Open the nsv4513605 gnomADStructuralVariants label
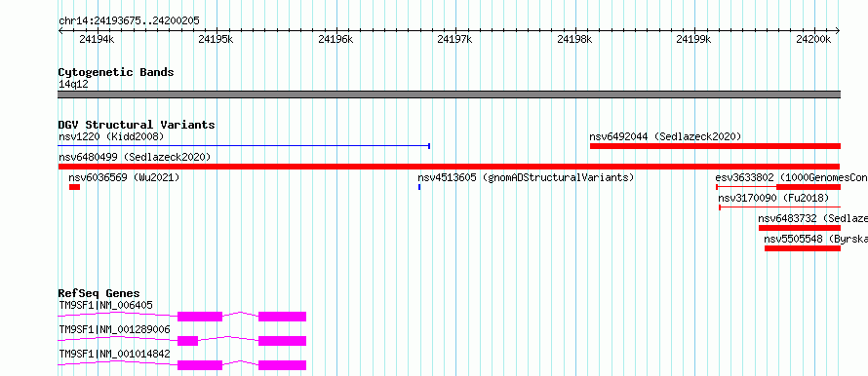Image resolution: width=868 pixels, height=376 pixels. pos(526,178)
